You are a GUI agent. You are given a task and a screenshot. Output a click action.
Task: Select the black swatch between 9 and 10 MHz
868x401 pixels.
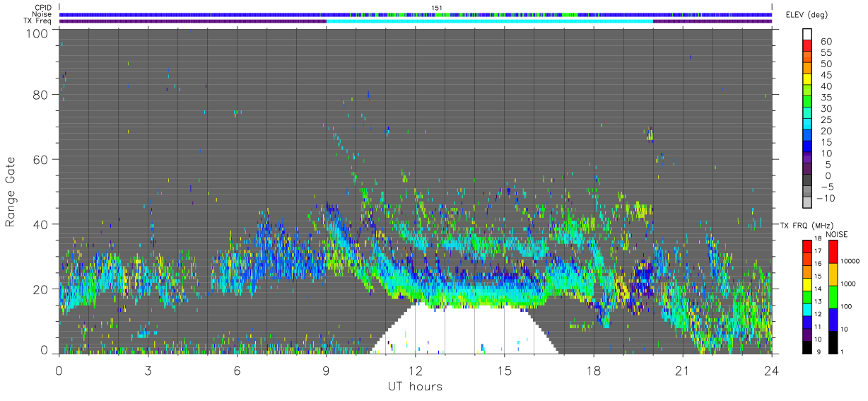807,348
